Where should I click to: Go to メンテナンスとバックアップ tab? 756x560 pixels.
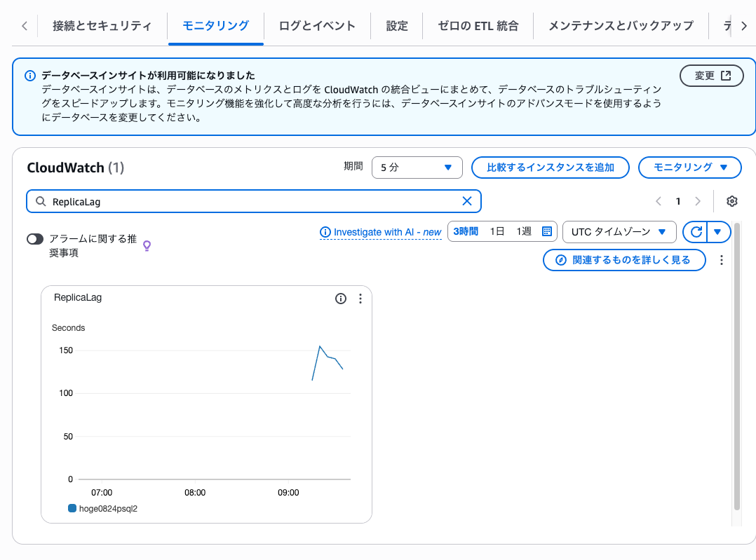pos(621,26)
